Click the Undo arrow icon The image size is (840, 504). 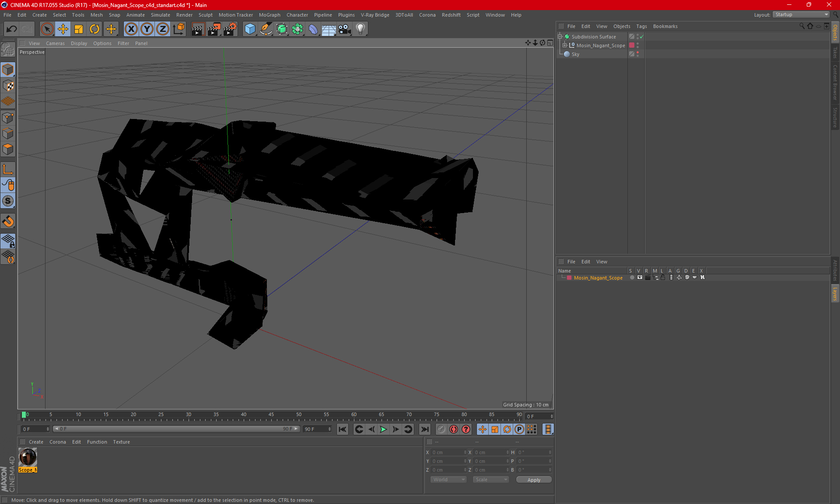click(x=11, y=29)
